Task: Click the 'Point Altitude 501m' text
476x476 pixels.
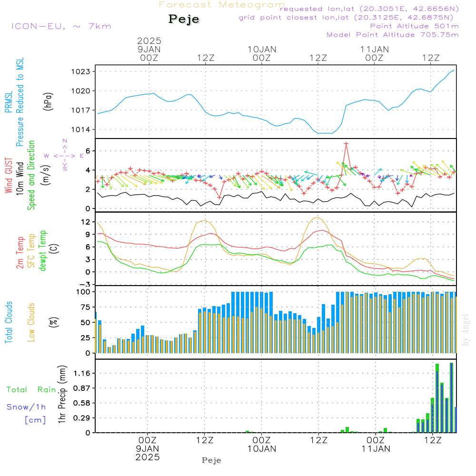Action: [x=415, y=26]
